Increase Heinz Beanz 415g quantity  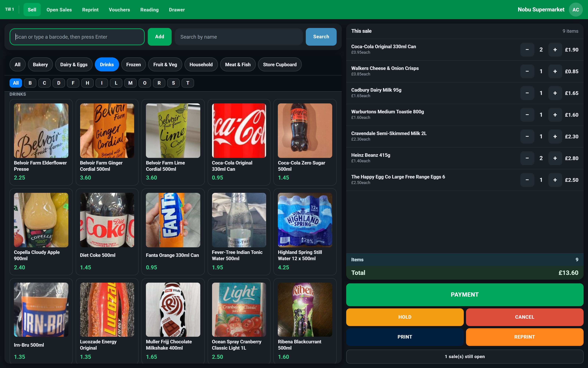(555, 158)
